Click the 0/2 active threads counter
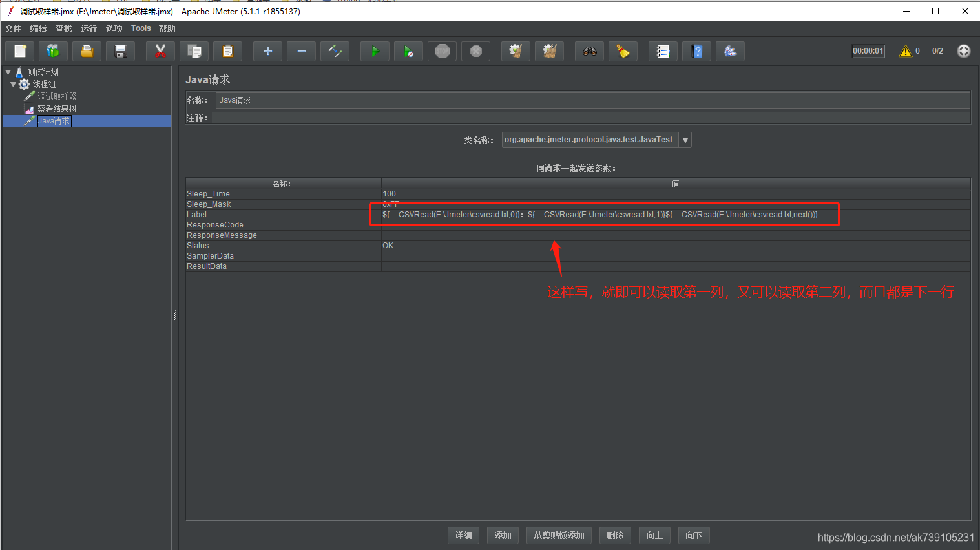 937,51
